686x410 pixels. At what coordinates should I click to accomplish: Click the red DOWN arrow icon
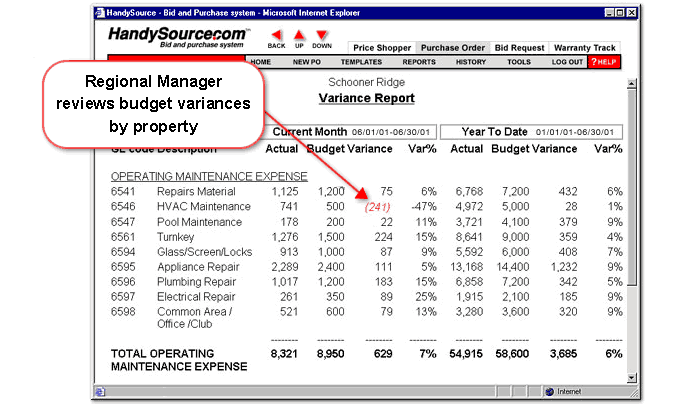pos(321,35)
